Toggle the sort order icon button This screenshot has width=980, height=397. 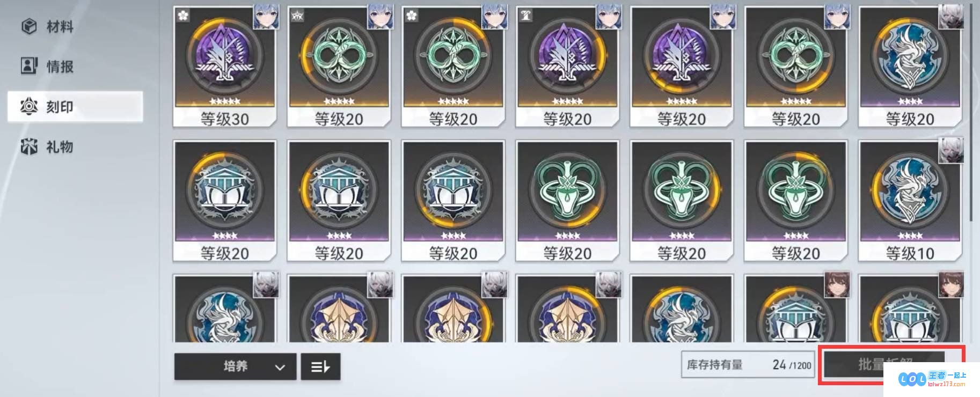pos(320,367)
